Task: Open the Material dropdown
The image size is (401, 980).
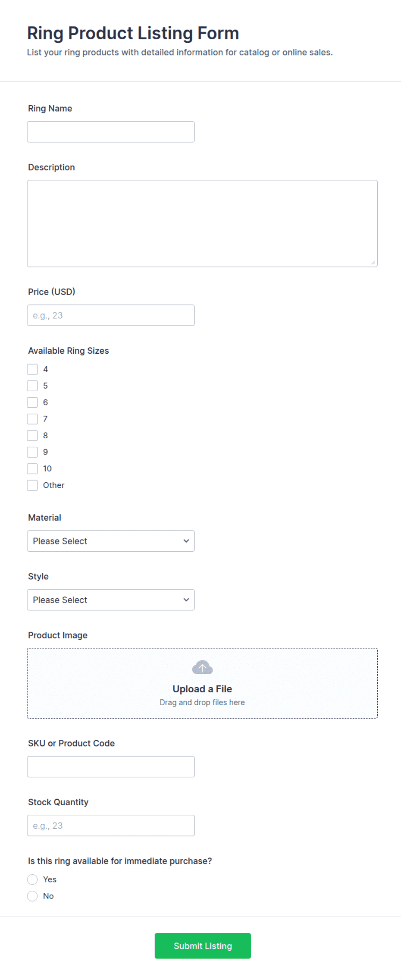Action: tap(111, 541)
